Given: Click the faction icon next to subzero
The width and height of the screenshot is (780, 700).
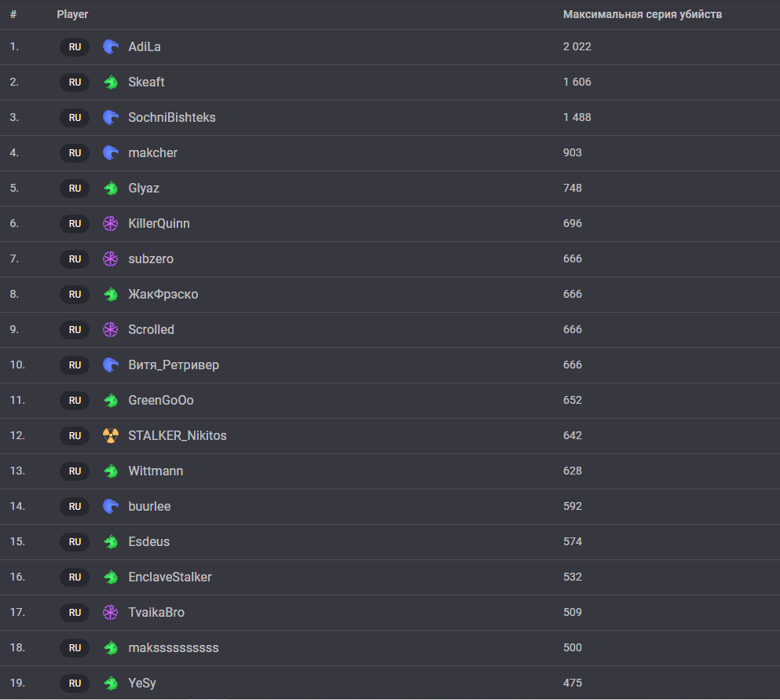Looking at the screenshot, I should coord(111,259).
